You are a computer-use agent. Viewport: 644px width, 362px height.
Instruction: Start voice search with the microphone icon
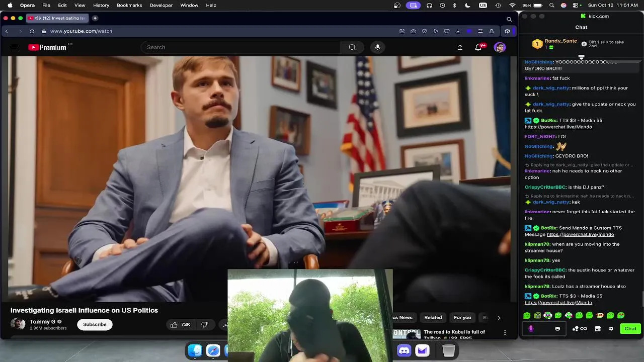[377, 47]
